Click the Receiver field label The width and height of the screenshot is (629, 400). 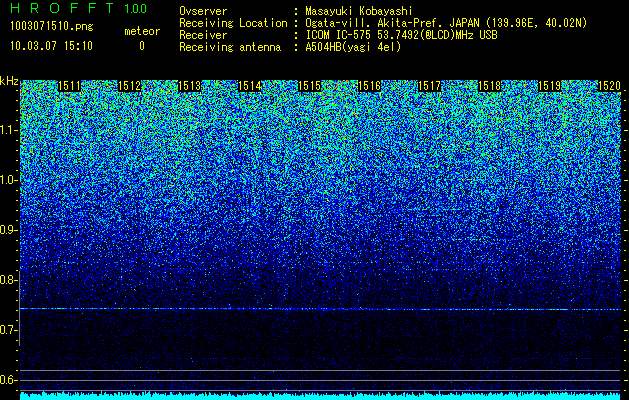[x=203, y=35]
